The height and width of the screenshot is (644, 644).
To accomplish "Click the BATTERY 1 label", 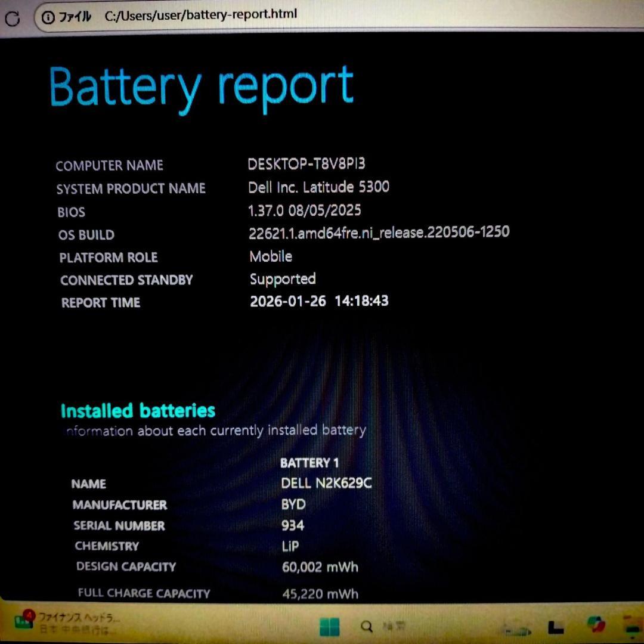I will [x=309, y=462].
